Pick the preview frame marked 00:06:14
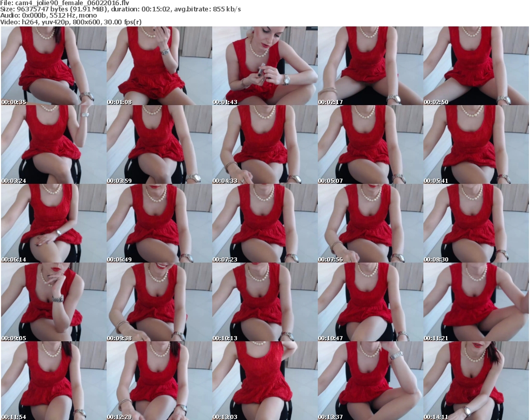 click(54, 223)
